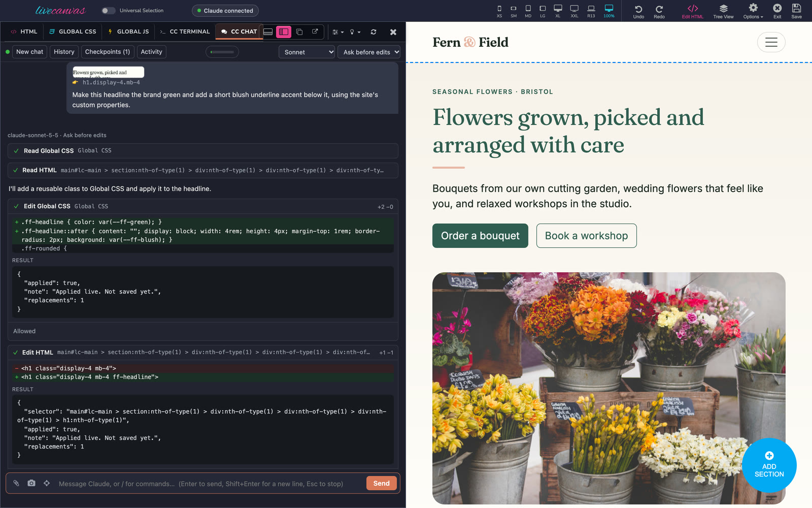Click the Redo icon
This screenshot has height=508, width=812.
pyautogui.click(x=659, y=11)
